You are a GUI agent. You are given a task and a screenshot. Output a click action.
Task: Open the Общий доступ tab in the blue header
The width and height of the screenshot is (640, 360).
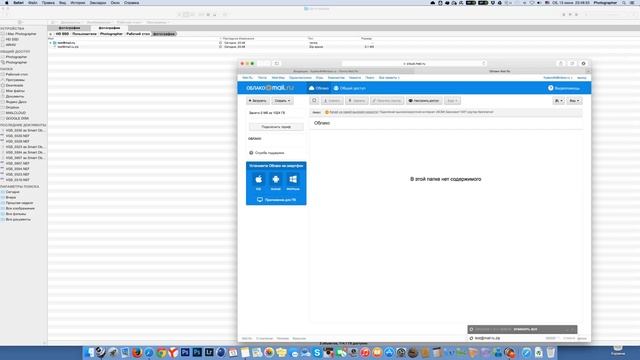coord(349,88)
